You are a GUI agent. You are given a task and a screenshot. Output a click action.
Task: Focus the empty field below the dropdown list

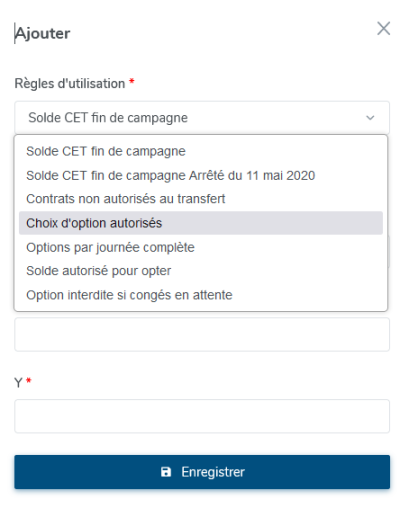202,334
